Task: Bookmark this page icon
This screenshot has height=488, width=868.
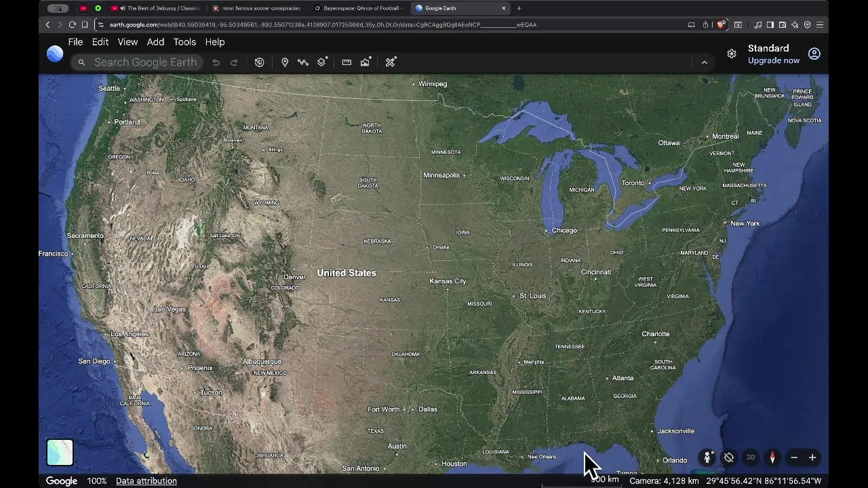Action: click(85, 25)
